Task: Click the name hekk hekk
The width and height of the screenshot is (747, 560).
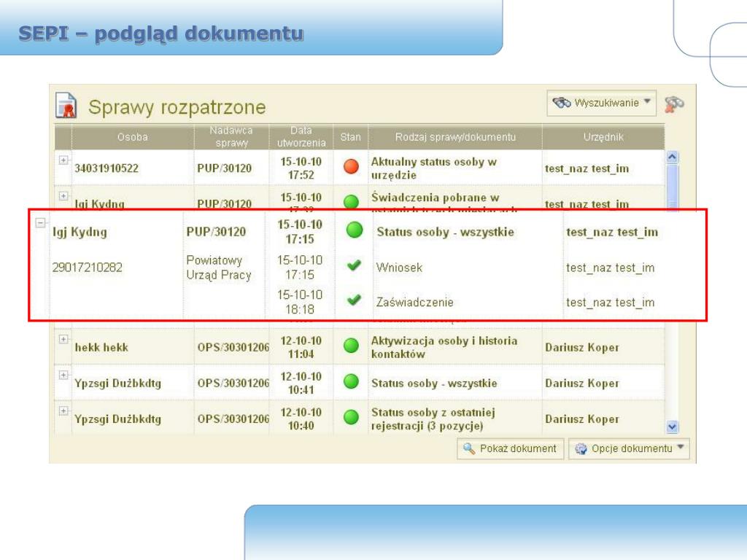Action: click(x=101, y=347)
